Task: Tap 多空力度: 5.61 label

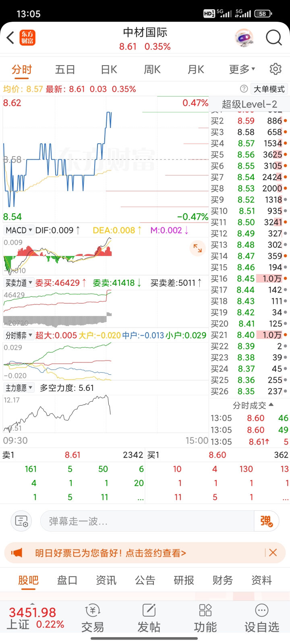Action: 67,388
